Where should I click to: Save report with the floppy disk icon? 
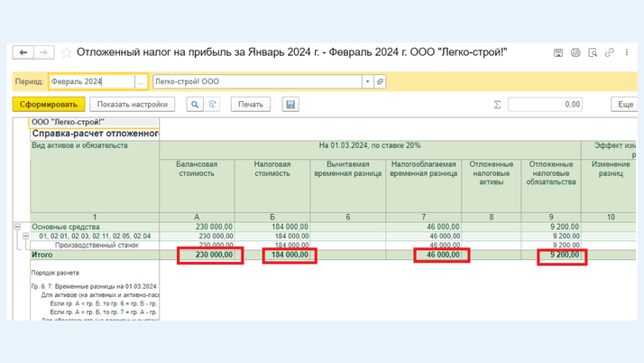(290, 105)
